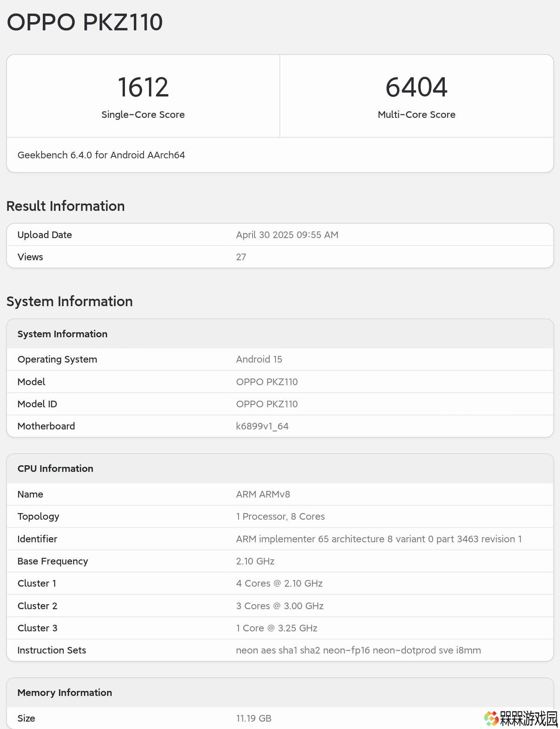
Task: Select the 1612 single-core score value
Action: (143, 87)
